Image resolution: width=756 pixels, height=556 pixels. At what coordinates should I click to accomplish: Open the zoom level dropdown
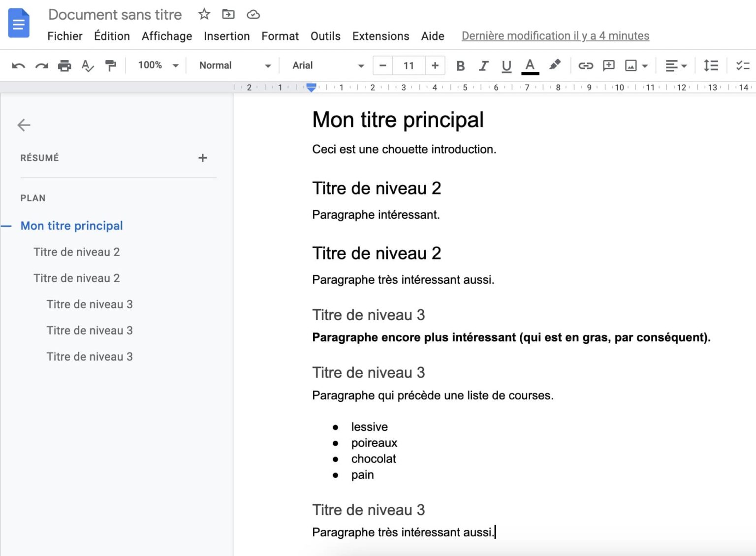157,65
